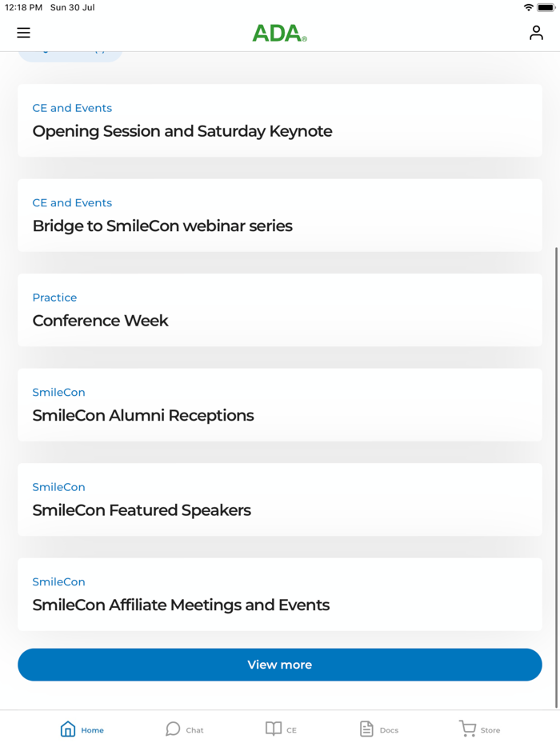560x747 pixels.
Task: Tap the Chat speech bubble icon
Action: pos(172,729)
